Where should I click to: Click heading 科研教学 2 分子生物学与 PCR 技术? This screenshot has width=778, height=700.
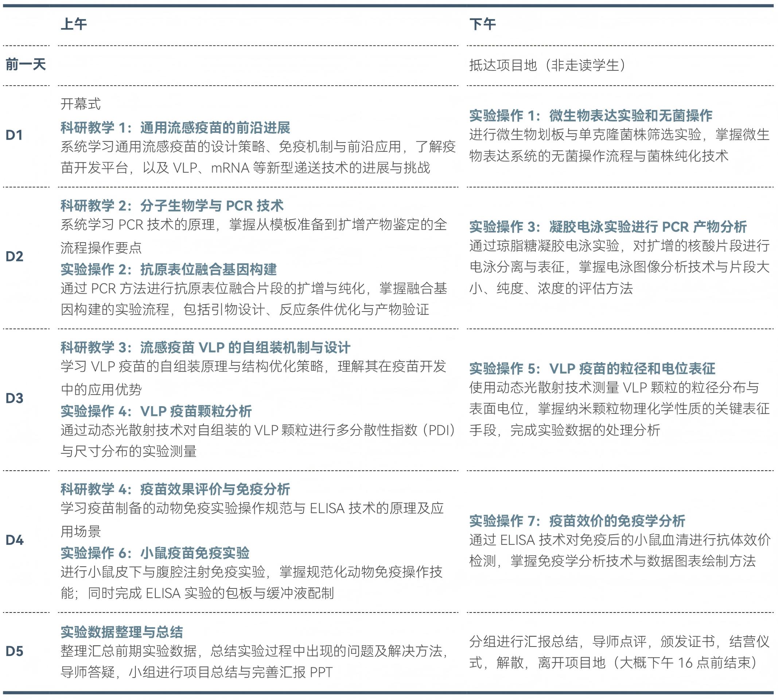tap(172, 205)
